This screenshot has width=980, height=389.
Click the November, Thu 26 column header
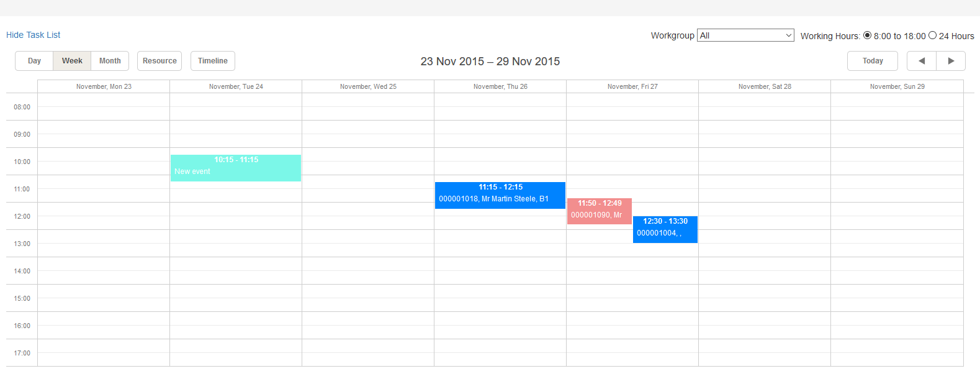click(x=500, y=86)
